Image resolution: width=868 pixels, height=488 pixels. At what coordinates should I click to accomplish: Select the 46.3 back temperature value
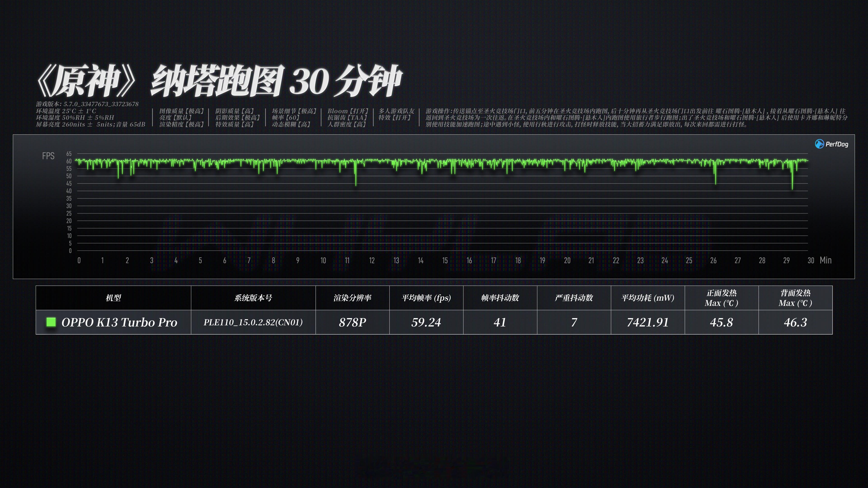point(795,322)
